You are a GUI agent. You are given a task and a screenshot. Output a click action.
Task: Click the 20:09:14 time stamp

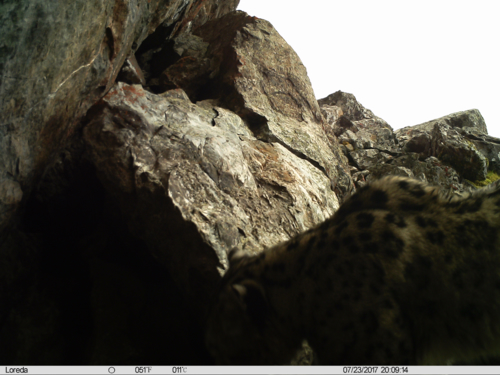click(394, 370)
